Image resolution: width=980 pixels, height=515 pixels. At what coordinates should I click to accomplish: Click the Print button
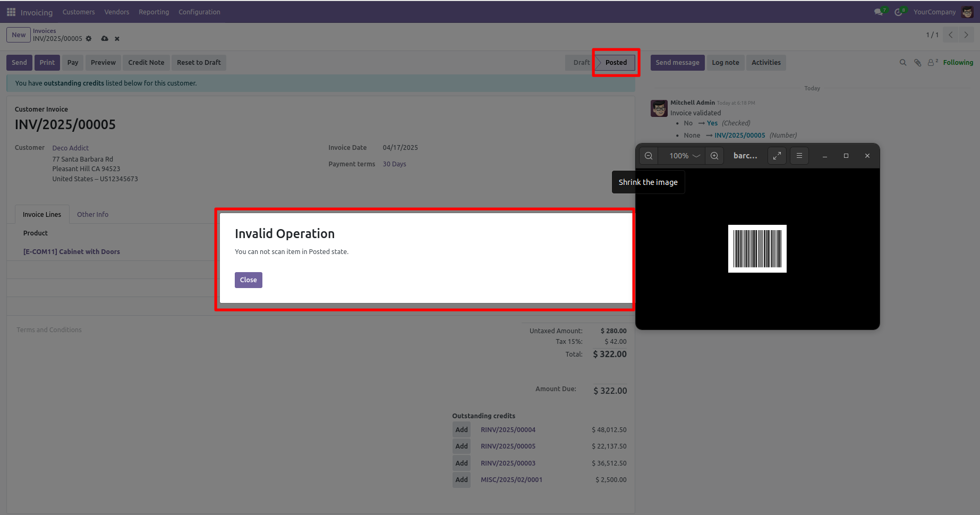pos(47,63)
